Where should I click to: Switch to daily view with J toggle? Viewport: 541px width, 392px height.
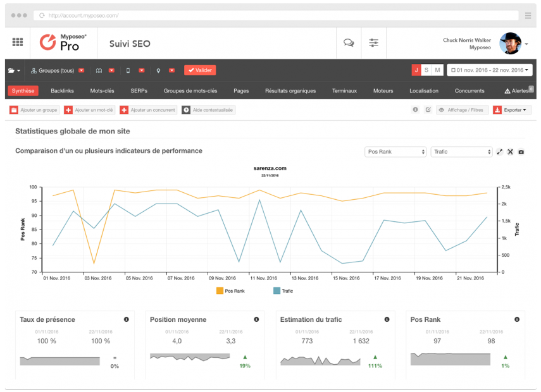point(416,70)
